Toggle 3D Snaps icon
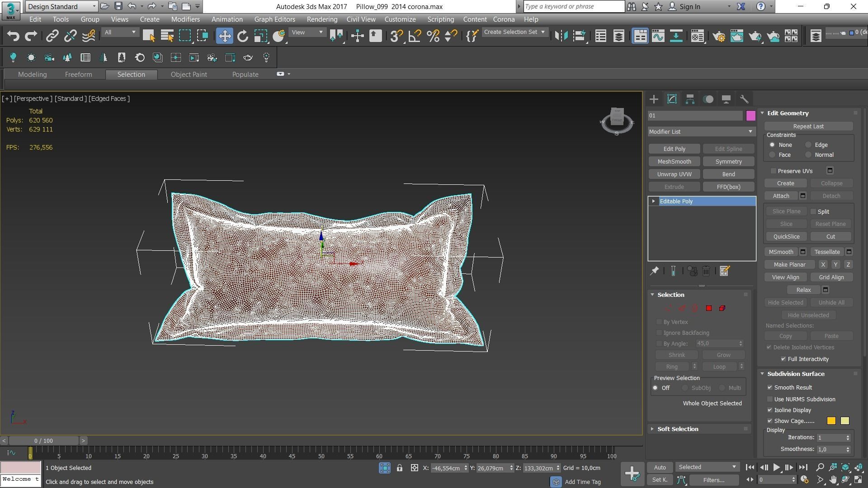The image size is (868, 488). click(x=396, y=36)
